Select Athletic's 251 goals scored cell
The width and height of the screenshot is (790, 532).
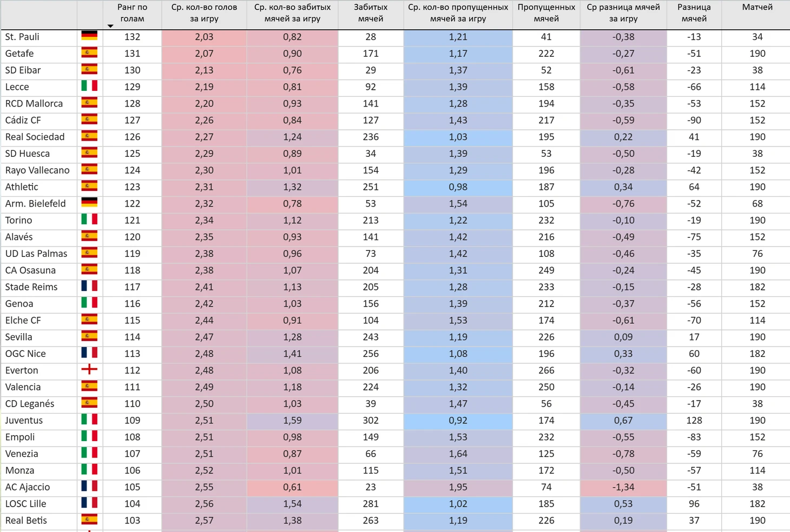click(x=371, y=187)
